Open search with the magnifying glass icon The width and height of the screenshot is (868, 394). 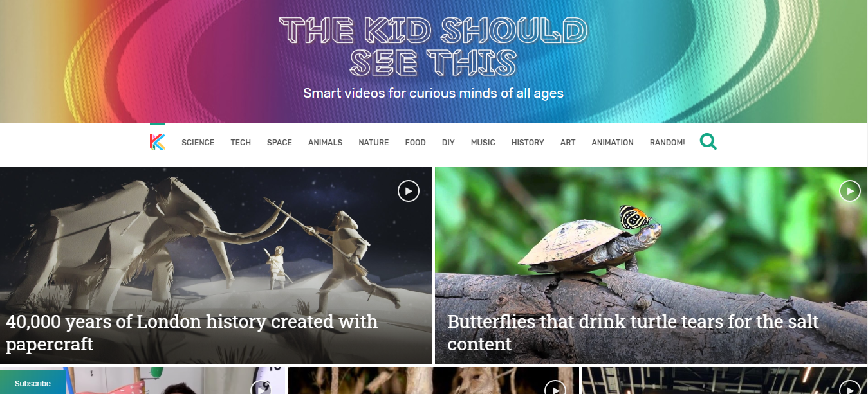[x=708, y=141]
